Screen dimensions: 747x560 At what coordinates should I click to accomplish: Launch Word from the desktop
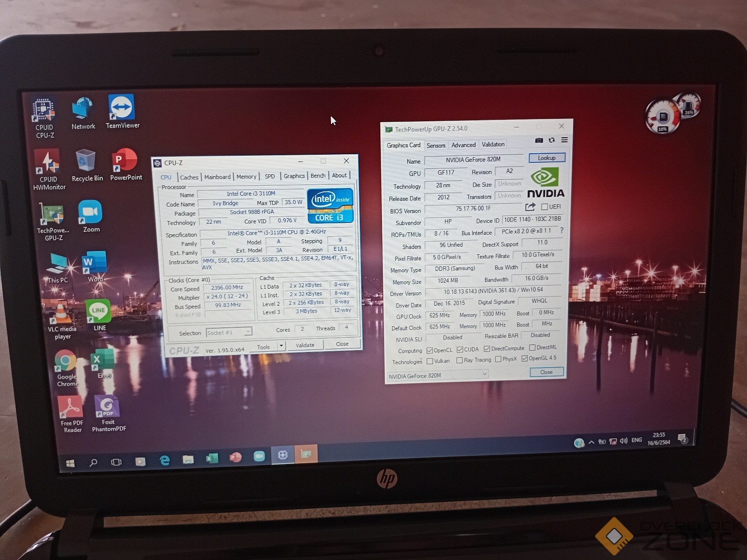pos(95,267)
